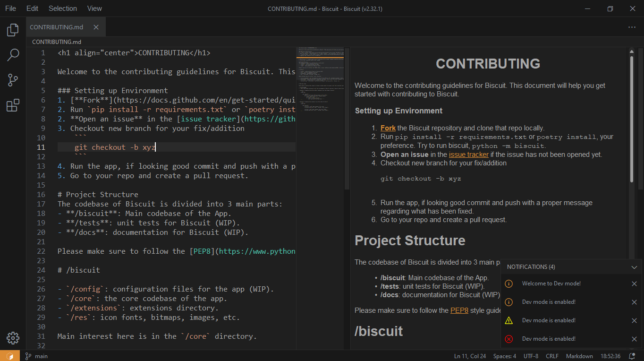
Task: Open the View menu
Action: pos(94,8)
